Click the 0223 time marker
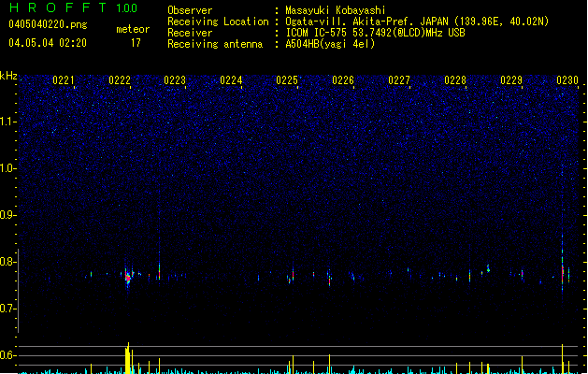 (x=175, y=80)
